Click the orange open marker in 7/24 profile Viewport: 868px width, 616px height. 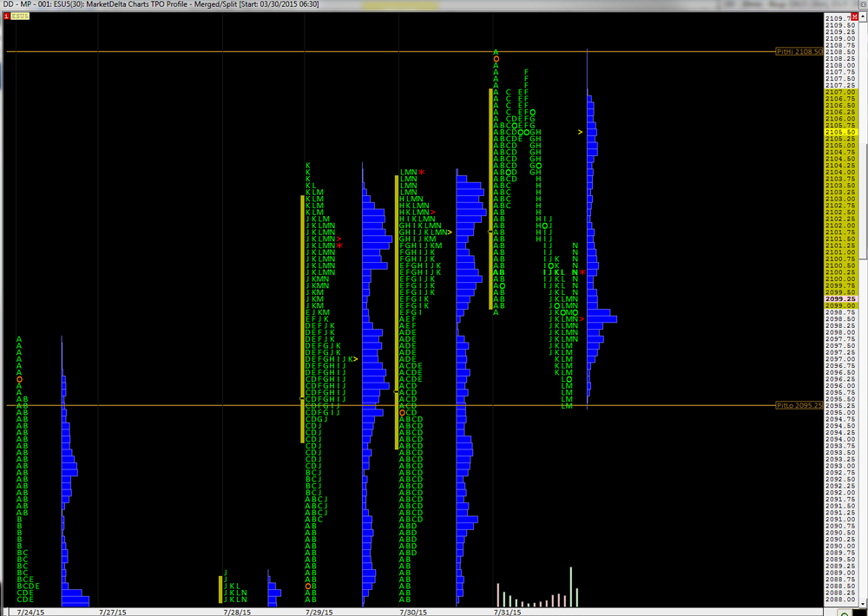[x=19, y=380]
